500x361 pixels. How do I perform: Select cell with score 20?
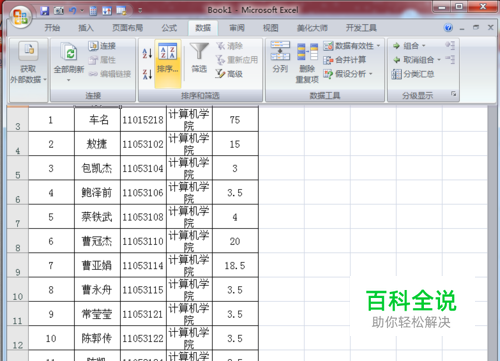[235, 241]
